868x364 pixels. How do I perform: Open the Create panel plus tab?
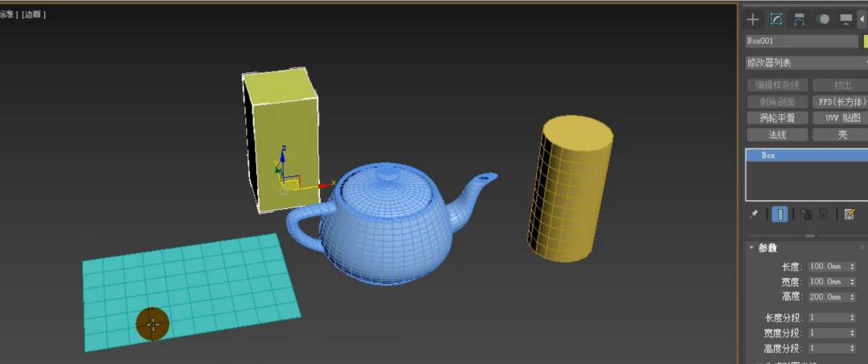(753, 19)
